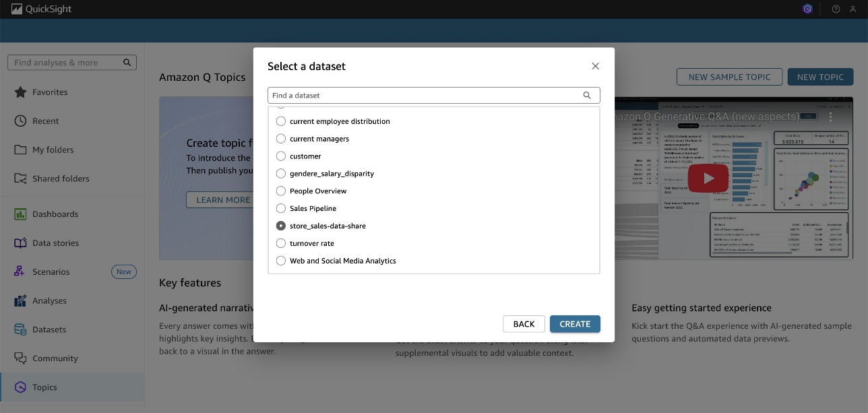Open the help question mark icon
This screenshot has height=413, width=868.
(x=836, y=9)
